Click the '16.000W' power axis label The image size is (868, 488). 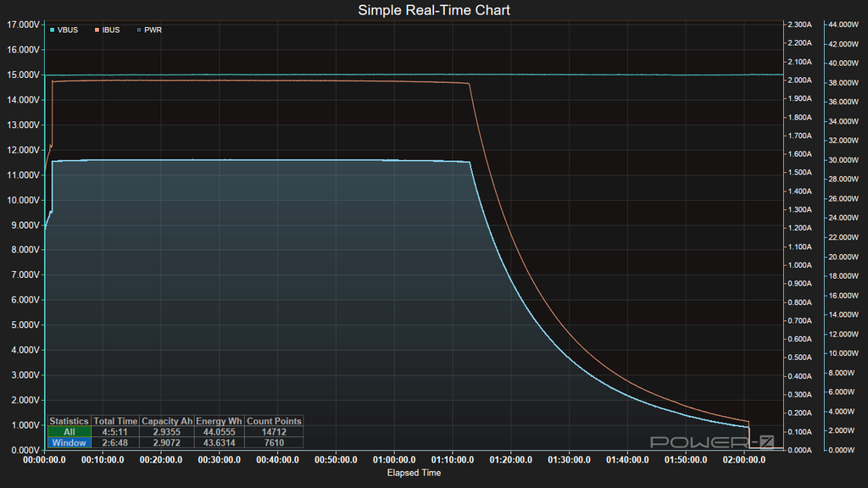point(843,296)
